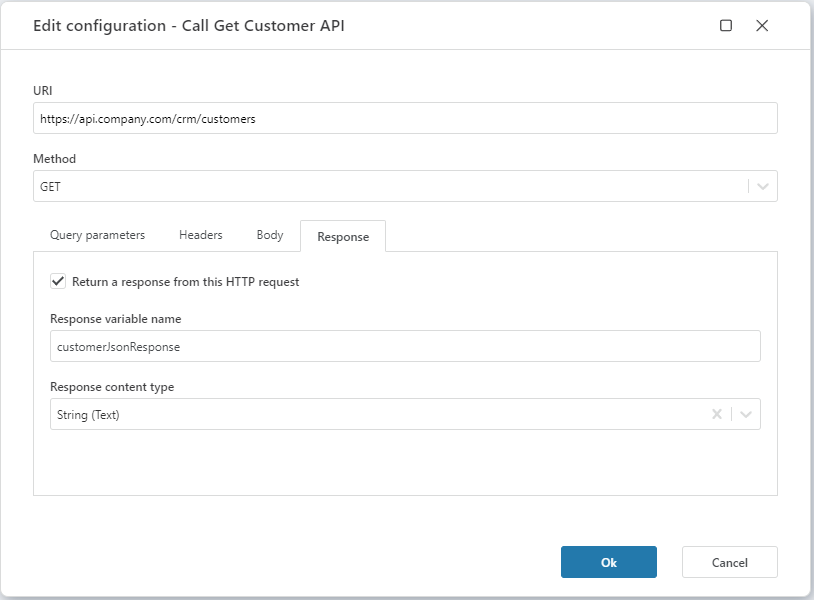814x600 pixels.
Task: Expand the Method dropdown arrow
Action: tap(763, 186)
